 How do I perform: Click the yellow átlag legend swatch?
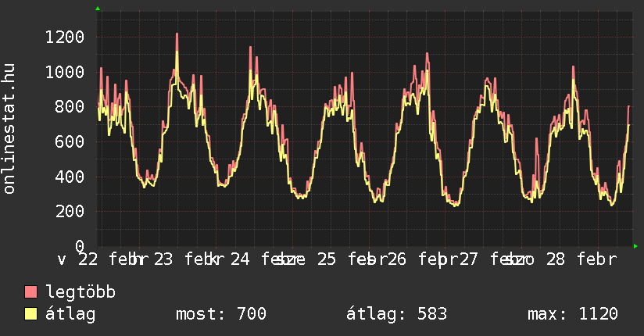[31, 314]
